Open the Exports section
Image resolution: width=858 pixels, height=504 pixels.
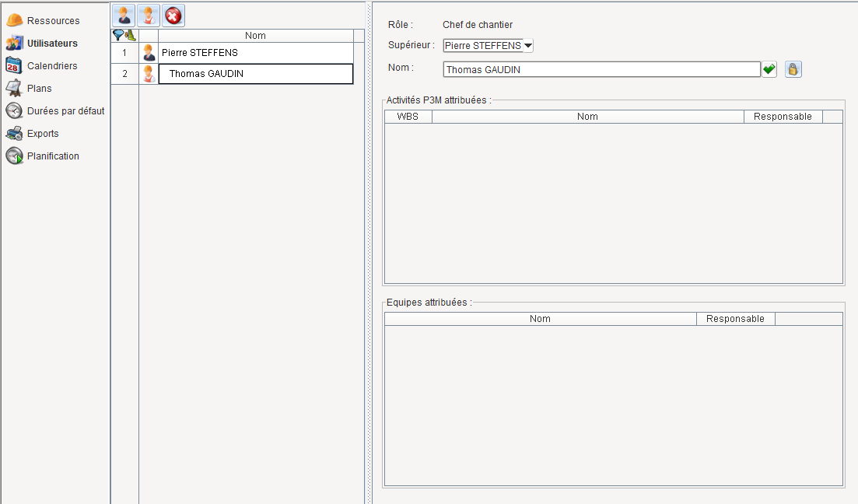pyautogui.click(x=43, y=134)
